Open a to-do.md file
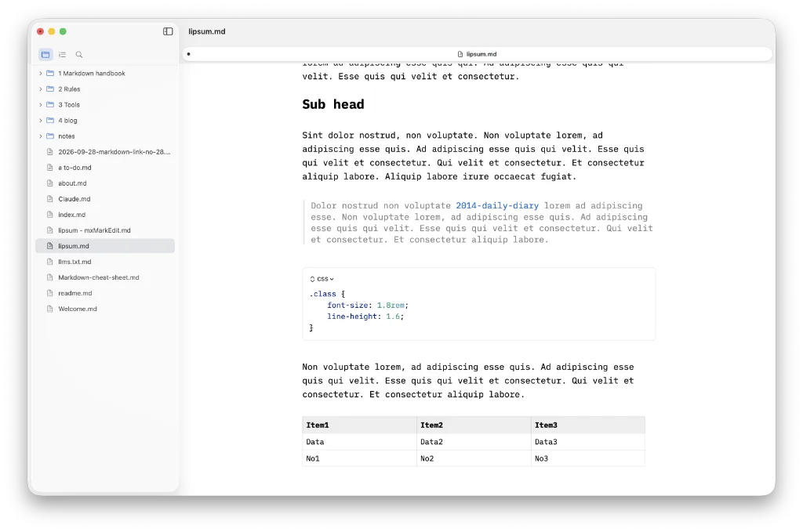 tap(74, 167)
